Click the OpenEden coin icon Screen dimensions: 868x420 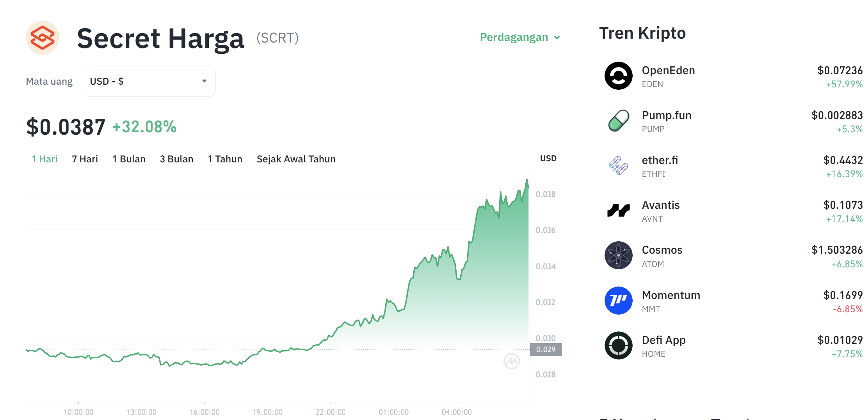(x=618, y=76)
